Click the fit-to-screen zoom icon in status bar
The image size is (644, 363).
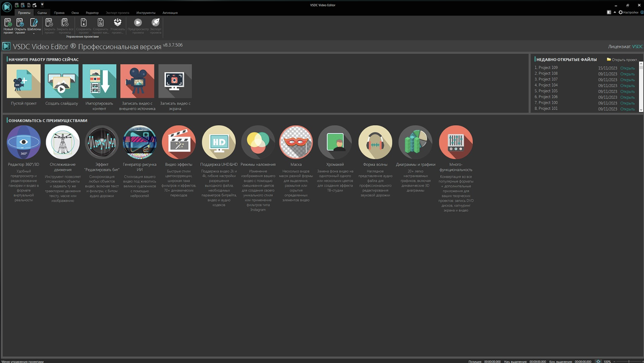click(598, 361)
